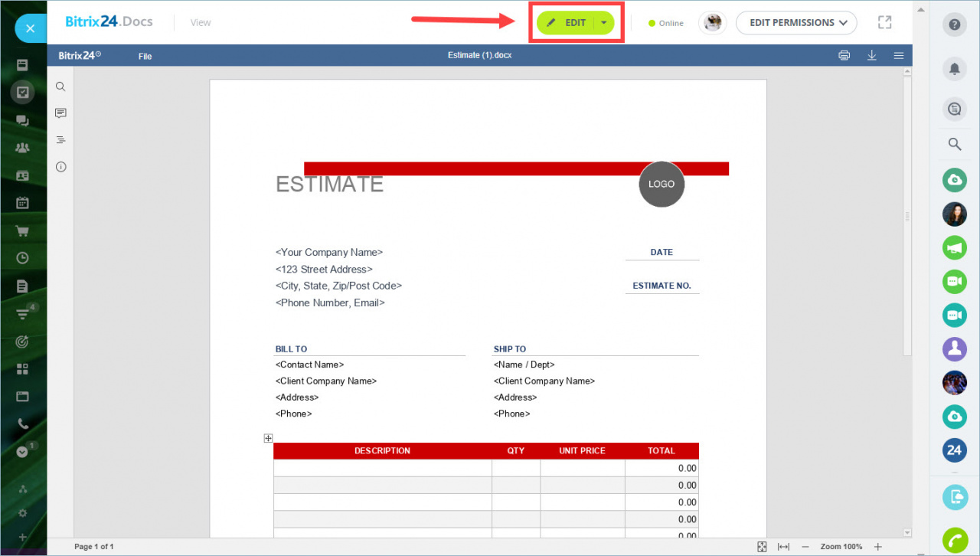The image size is (980, 556).
Task: Open the calendar icon in left sidebar
Action: [22, 203]
